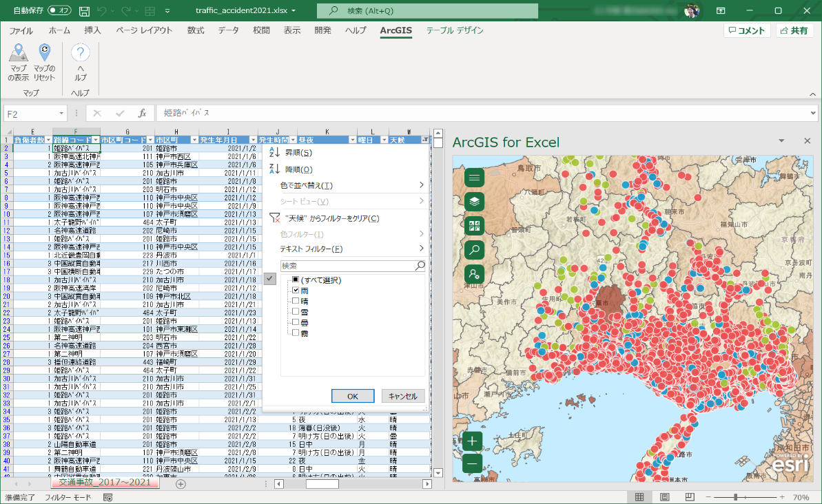Image resolution: width=822 pixels, height=504 pixels.
Task: Toggle the (すべて選択) select all checkbox
Action: [x=296, y=280]
